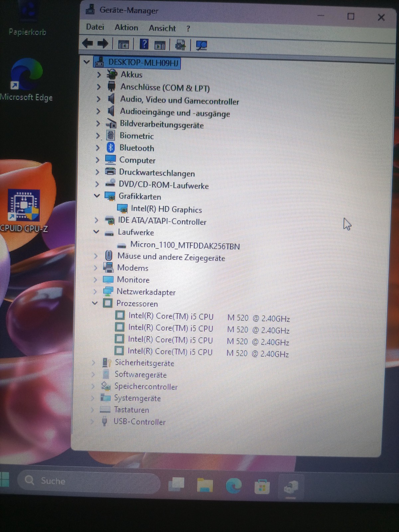Collapse the Laufwerke category

tap(96, 232)
